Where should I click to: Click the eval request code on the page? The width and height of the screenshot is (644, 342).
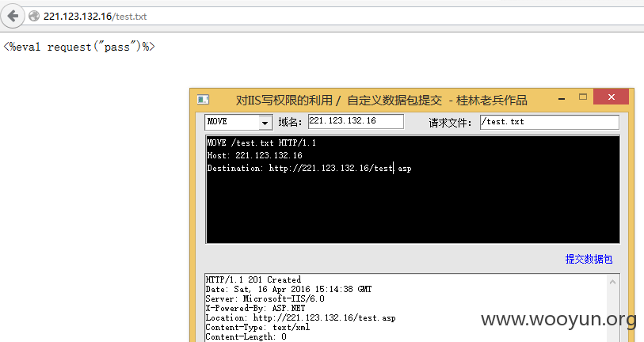coord(79,47)
